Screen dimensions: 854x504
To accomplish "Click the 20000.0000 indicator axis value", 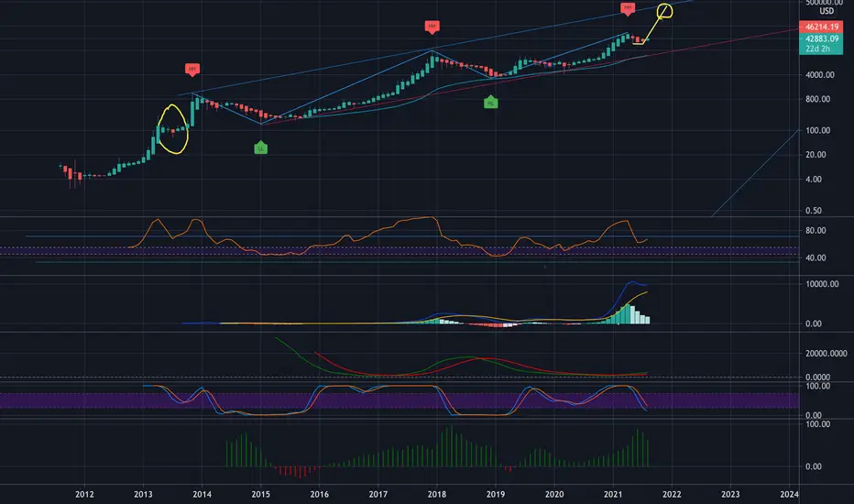I will (x=827, y=354).
